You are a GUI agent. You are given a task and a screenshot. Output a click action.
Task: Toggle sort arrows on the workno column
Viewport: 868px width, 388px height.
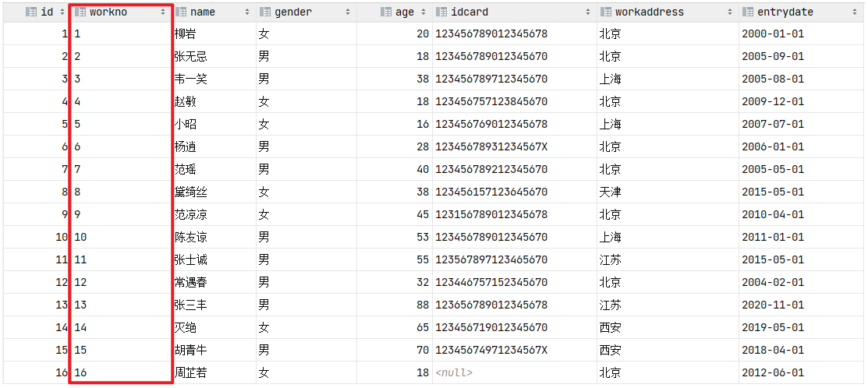point(163,12)
